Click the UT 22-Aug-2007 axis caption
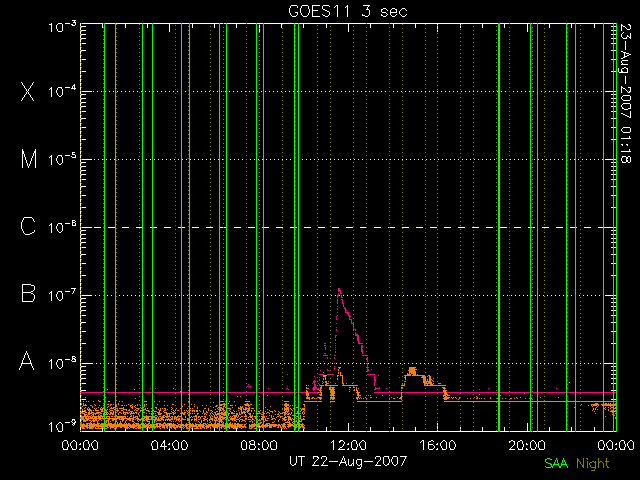 pyautogui.click(x=348, y=461)
